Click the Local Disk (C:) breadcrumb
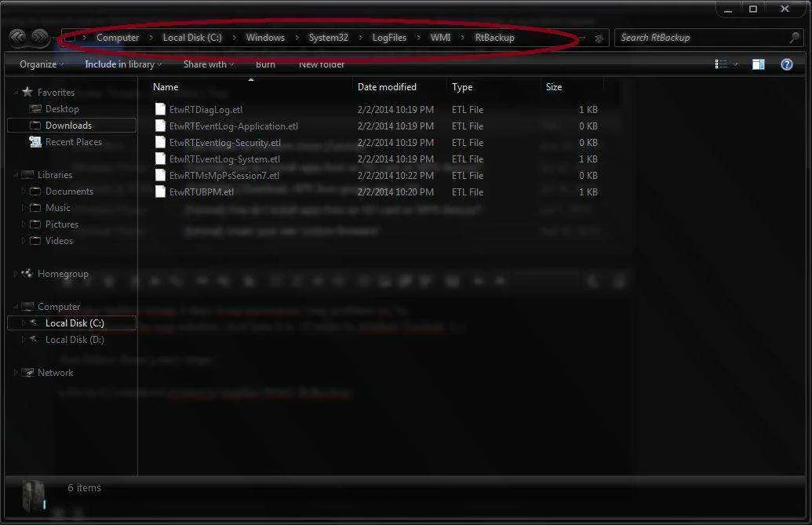The width and height of the screenshot is (812, 525). (192, 38)
